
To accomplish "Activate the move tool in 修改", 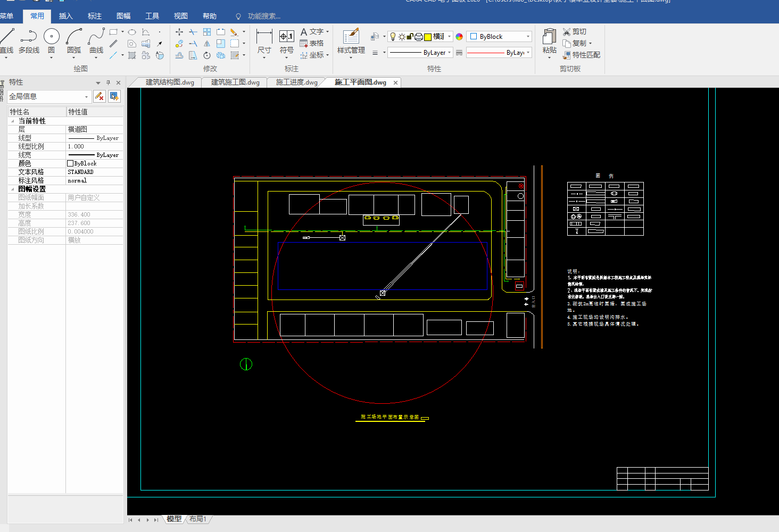I will [179, 32].
